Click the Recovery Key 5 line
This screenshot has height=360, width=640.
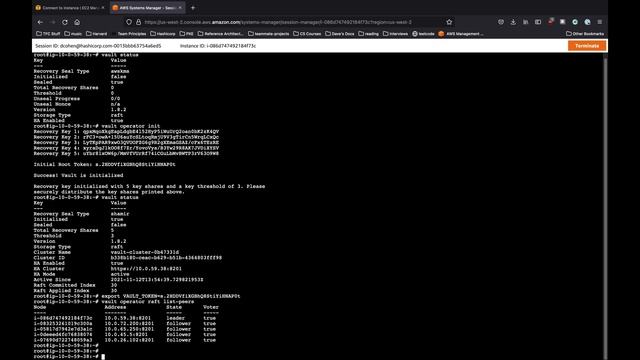[126, 153]
